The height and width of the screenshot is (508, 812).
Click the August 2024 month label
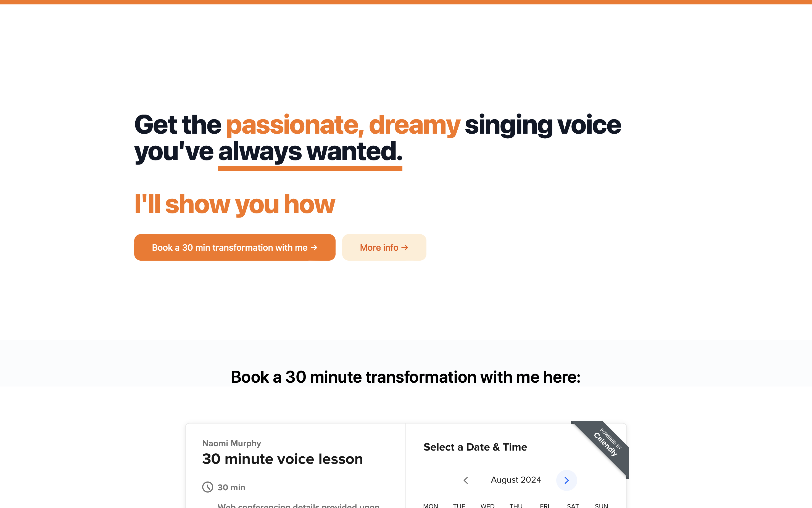pyautogui.click(x=516, y=480)
